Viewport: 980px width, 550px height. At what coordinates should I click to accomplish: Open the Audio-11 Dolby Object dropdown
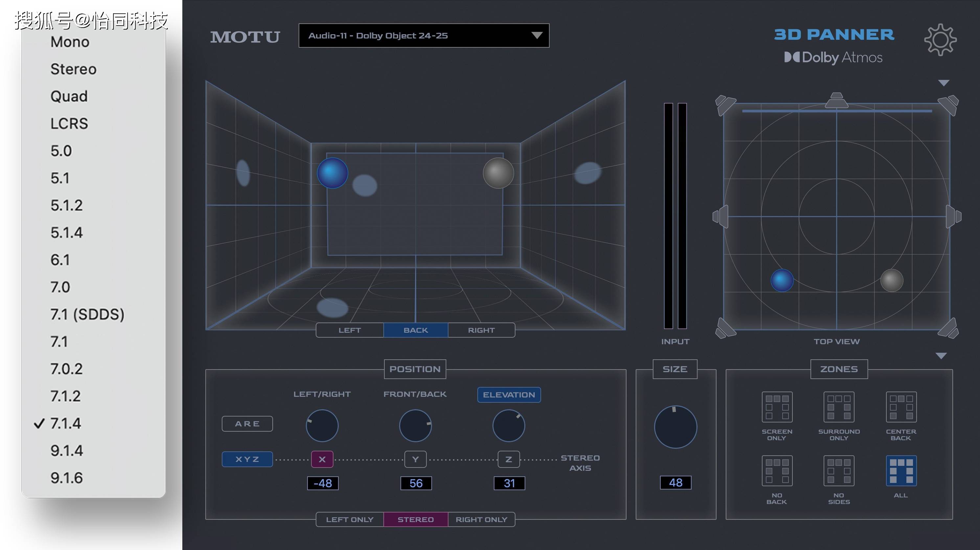424,36
